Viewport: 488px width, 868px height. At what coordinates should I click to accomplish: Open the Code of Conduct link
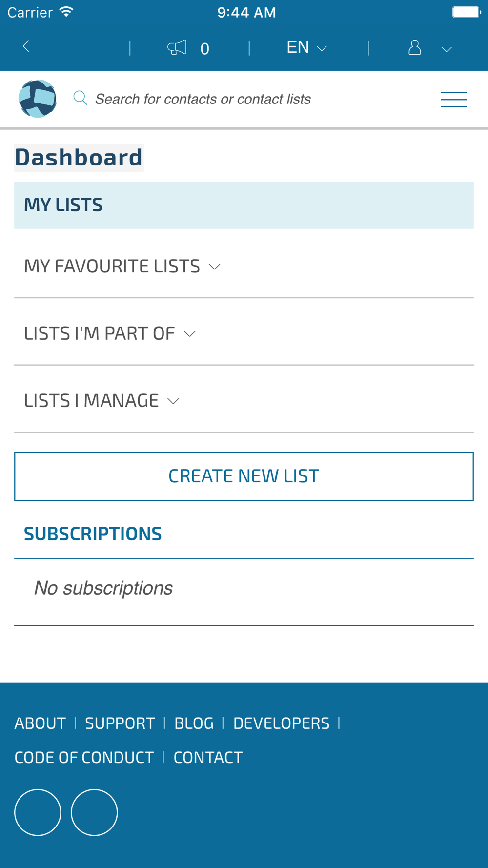[84, 757]
